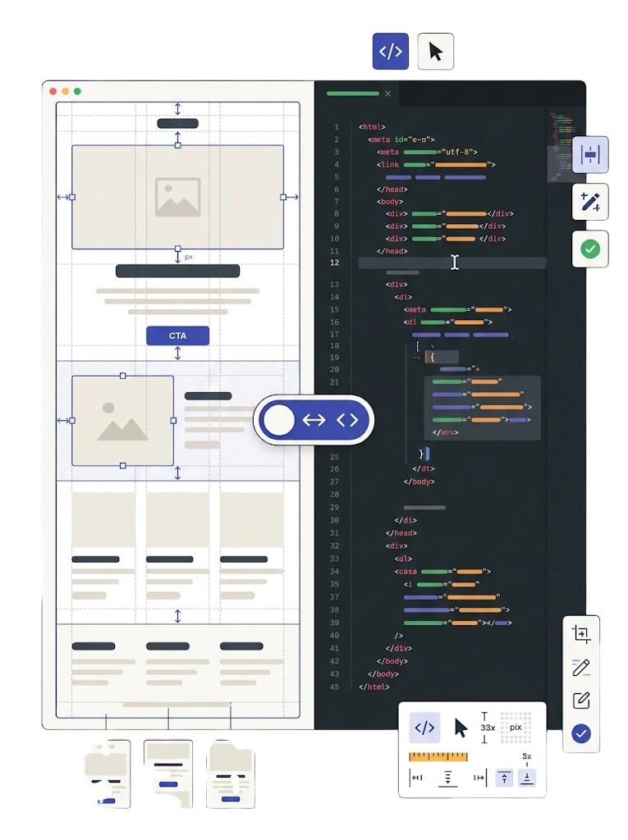The image size is (628, 840).
Task: Click the align-to-top highlighted icon
Action: [504, 778]
